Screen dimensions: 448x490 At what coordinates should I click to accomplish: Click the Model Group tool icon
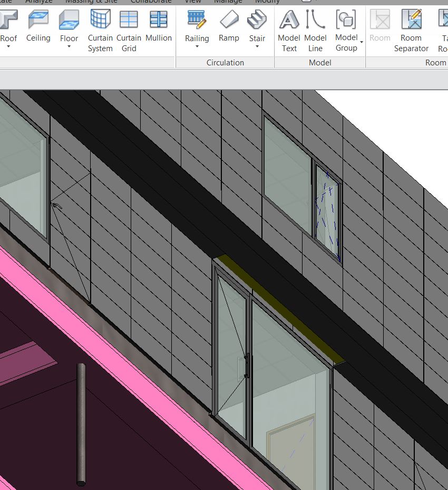coord(346,20)
